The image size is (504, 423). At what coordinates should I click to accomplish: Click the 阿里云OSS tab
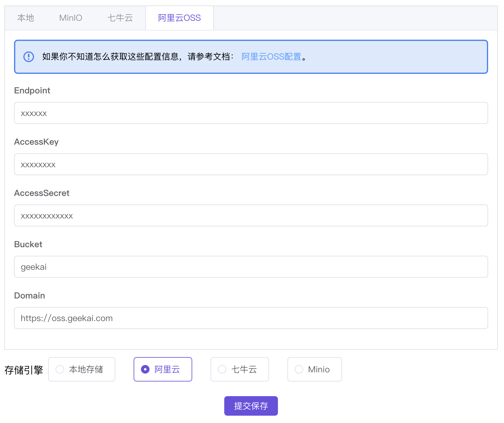pyautogui.click(x=179, y=18)
